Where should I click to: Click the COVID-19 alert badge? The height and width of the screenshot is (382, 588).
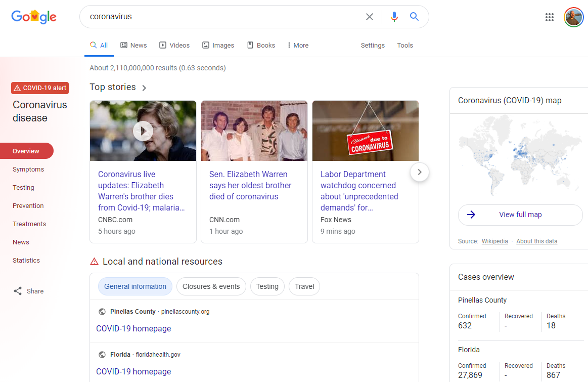pyautogui.click(x=40, y=88)
